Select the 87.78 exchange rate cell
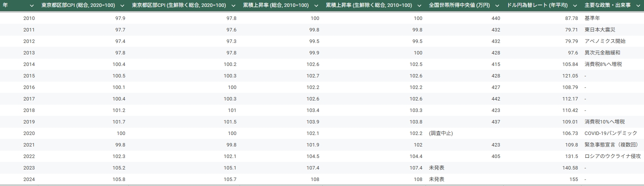This screenshot has height=186, width=644. click(x=571, y=18)
